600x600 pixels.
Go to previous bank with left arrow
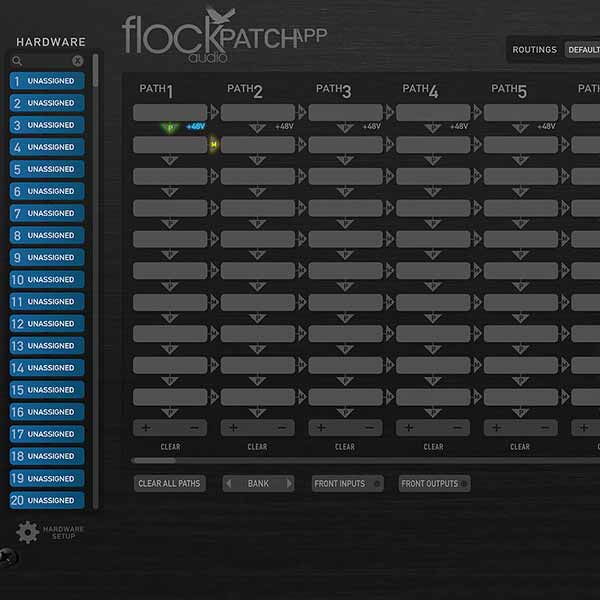point(228,484)
